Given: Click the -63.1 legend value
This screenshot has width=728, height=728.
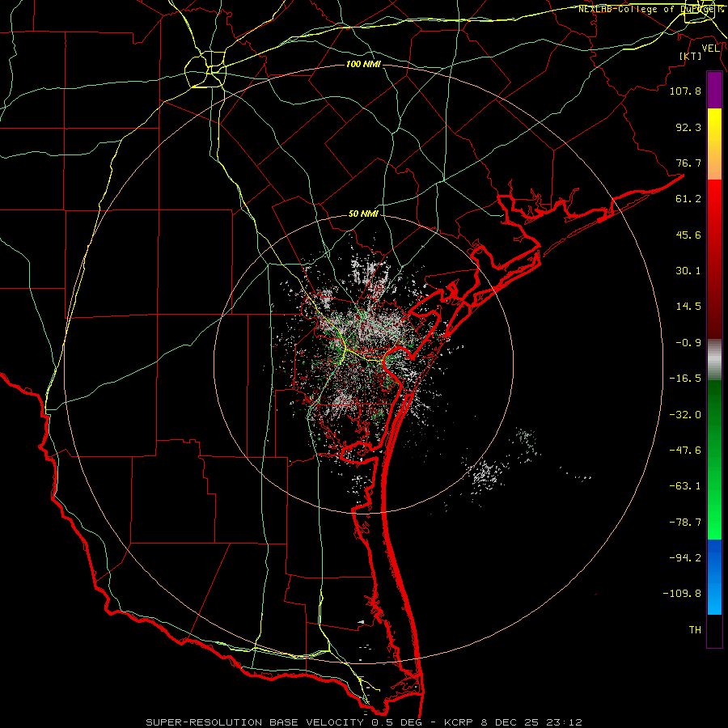Looking at the screenshot, I should pyautogui.click(x=685, y=486).
